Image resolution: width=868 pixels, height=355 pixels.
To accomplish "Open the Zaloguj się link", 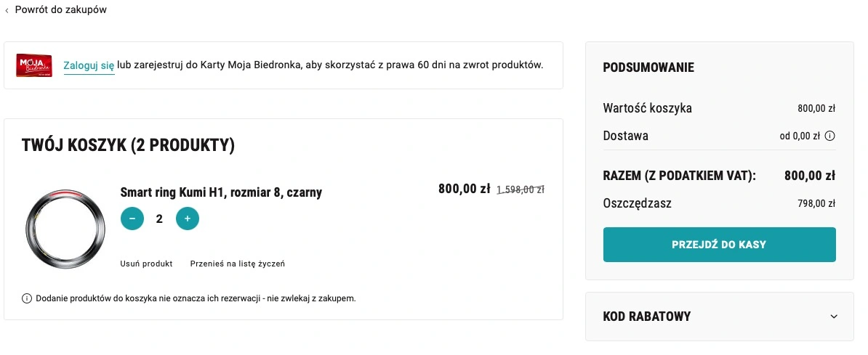I will pyautogui.click(x=89, y=65).
